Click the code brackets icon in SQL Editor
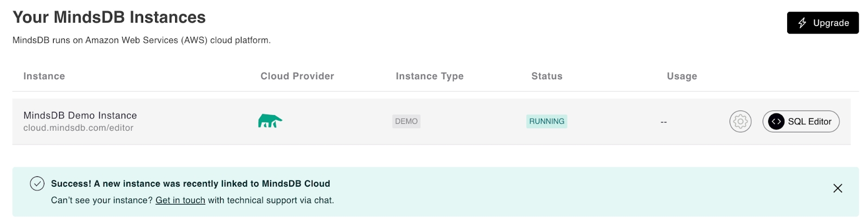Image resolution: width=868 pixels, height=222 pixels. tap(776, 122)
